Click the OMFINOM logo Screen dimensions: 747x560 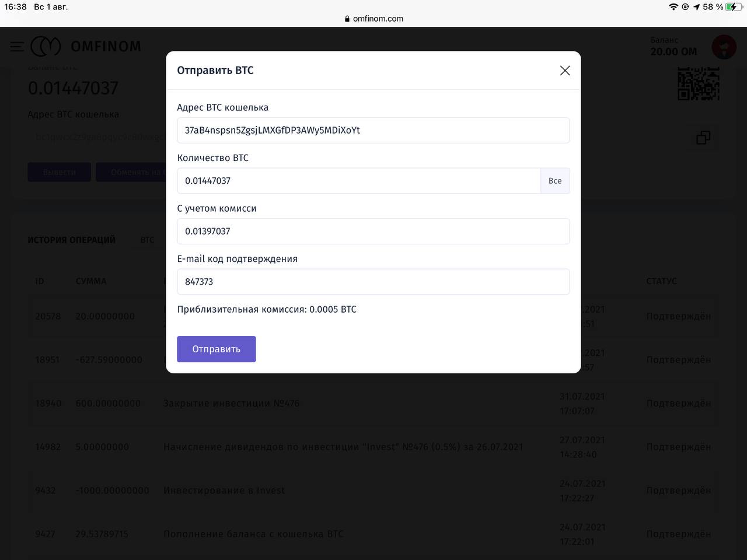(x=86, y=46)
